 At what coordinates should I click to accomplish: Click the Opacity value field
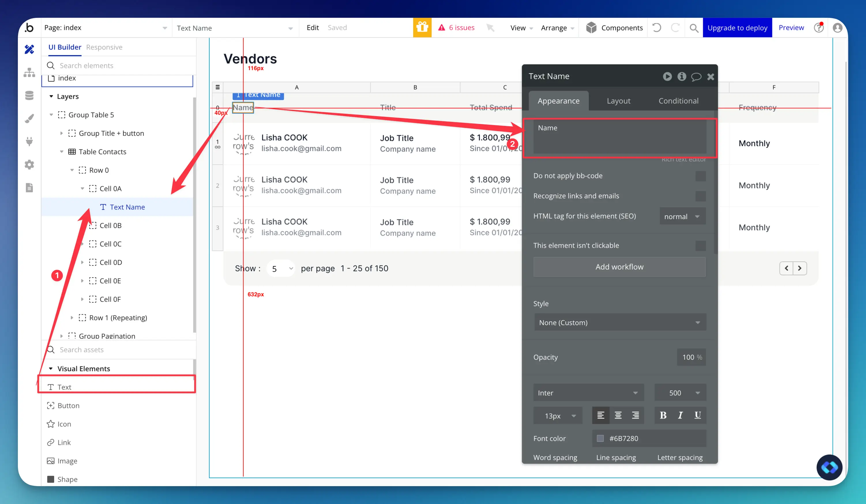click(x=692, y=357)
